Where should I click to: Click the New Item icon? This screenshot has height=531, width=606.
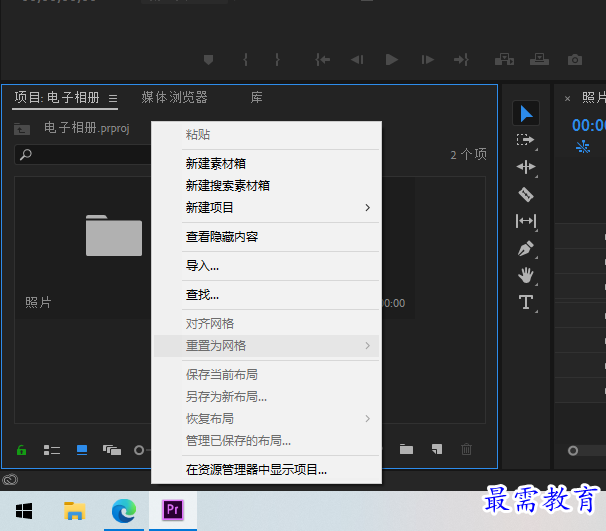437,449
